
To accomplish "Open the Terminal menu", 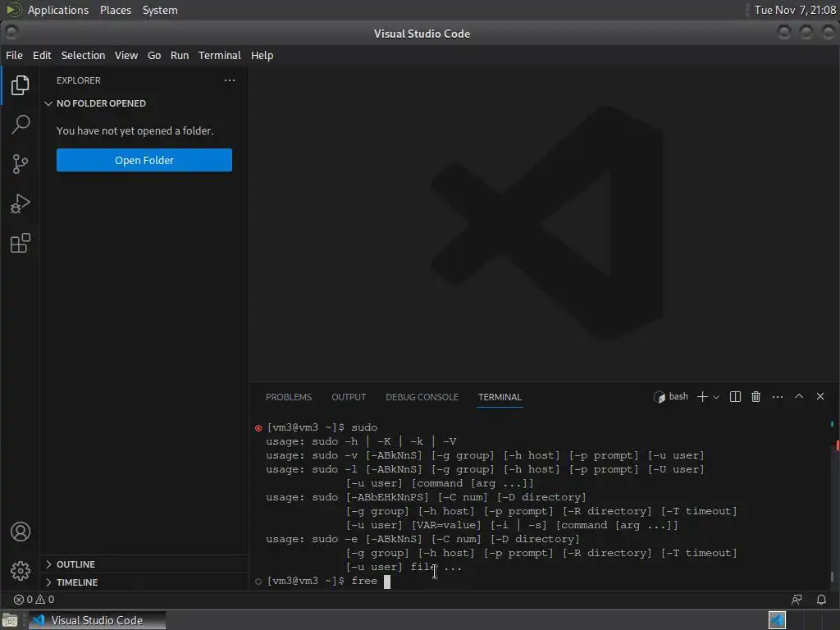I will 220,56.
